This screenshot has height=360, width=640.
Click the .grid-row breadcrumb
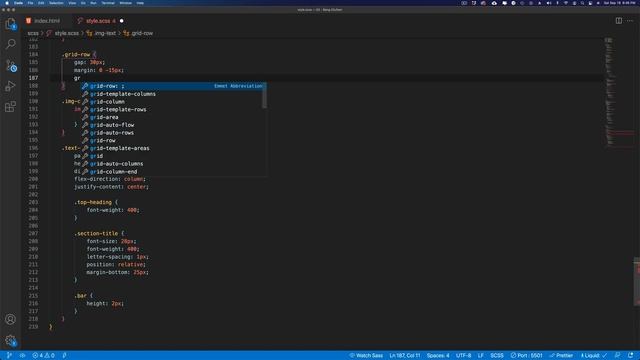pyautogui.click(x=142, y=33)
